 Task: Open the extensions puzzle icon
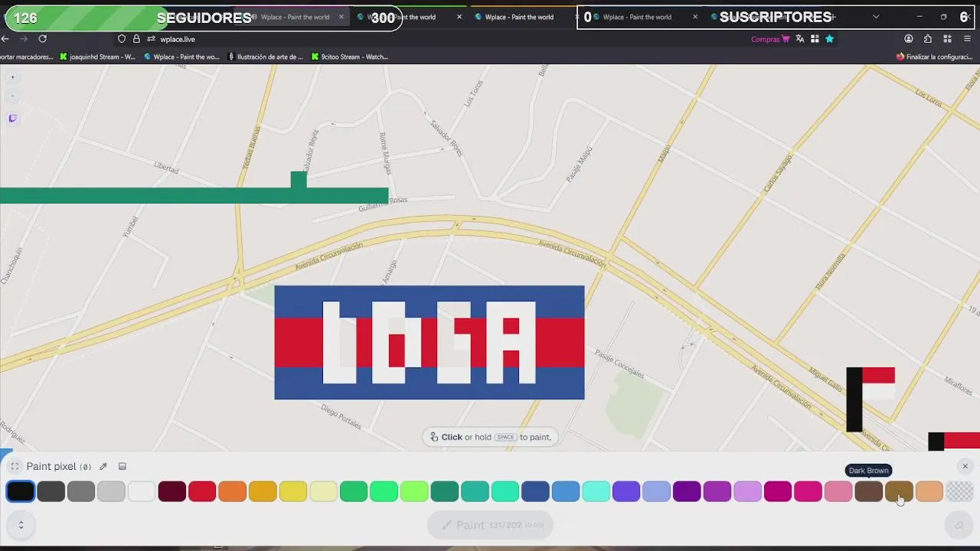[928, 39]
